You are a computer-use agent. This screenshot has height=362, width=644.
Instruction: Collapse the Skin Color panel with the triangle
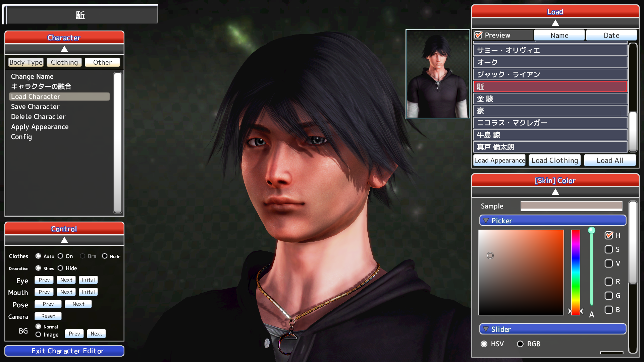(x=555, y=192)
